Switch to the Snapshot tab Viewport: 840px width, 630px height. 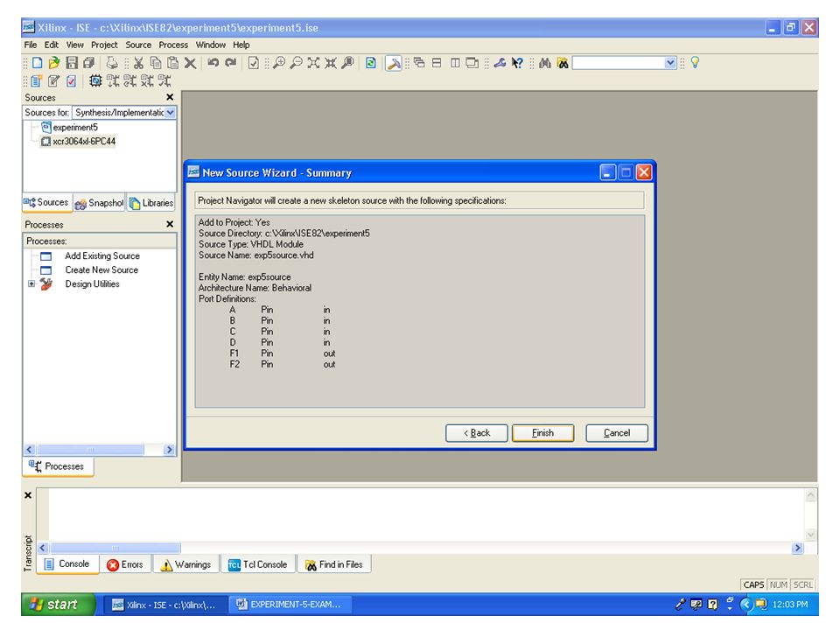(x=99, y=203)
